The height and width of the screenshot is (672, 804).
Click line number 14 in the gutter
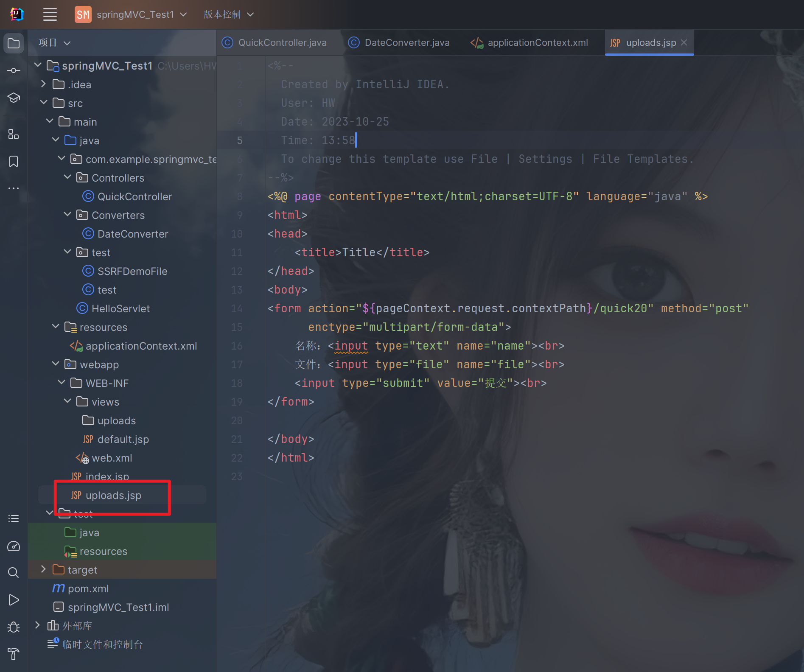[x=237, y=308]
